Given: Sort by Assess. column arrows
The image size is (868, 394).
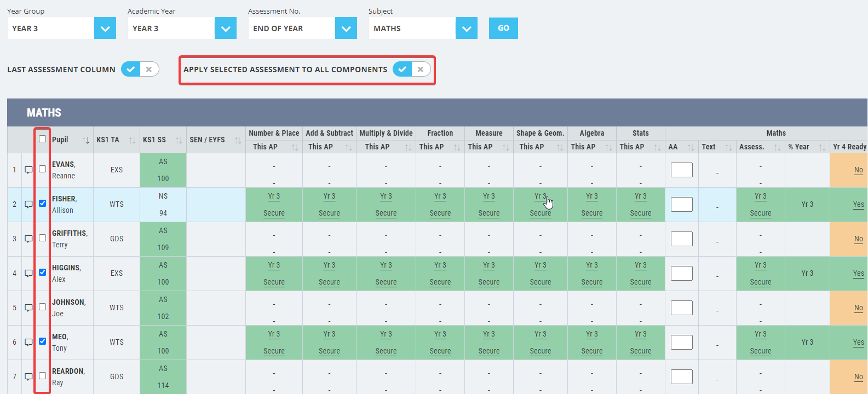Looking at the screenshot, I should point(777,147).
